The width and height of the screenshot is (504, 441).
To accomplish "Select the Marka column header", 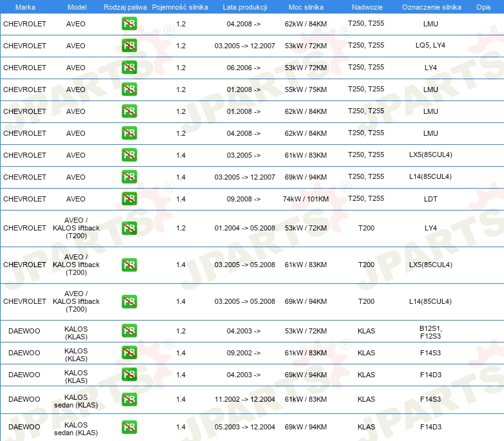I will (25, 7).
